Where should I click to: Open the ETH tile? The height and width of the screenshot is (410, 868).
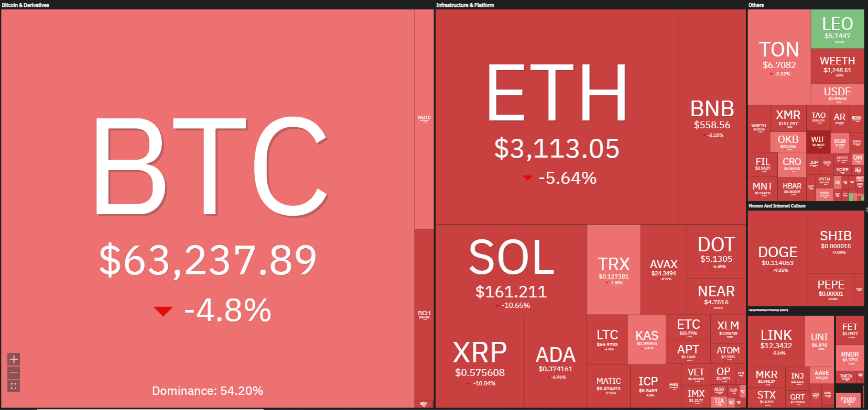click(x=557, y=117)
